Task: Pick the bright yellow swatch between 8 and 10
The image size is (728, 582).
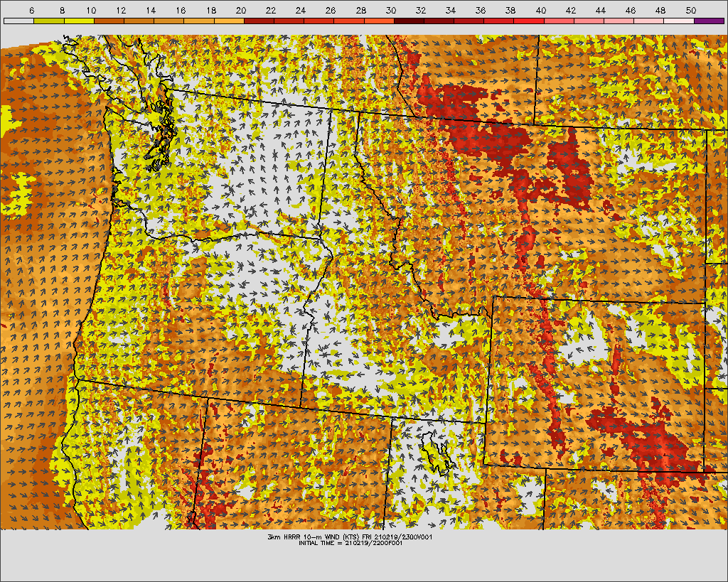Action: click(x=79, y=21)
